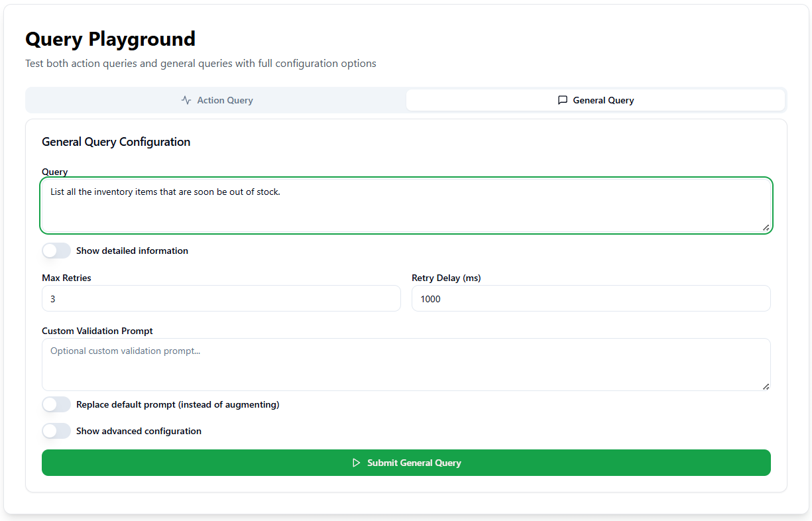
Task: Click the "Show detailed information" label text
Action: click(x=132, y=251)
